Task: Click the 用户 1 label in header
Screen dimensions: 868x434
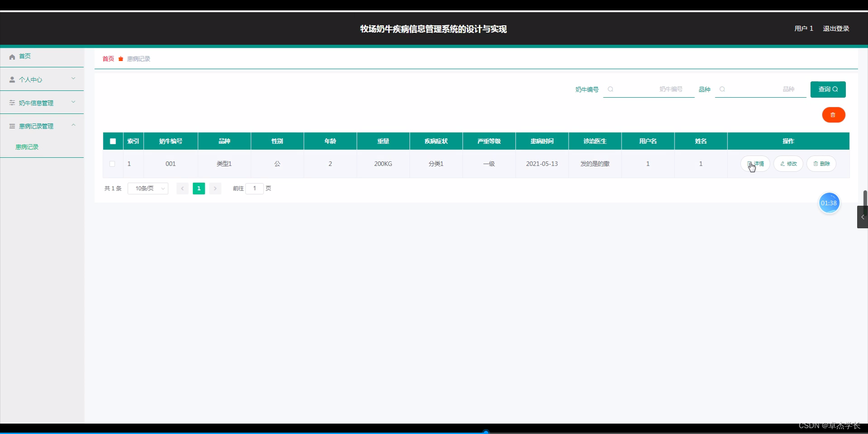Action: click(x=804, y=28)
